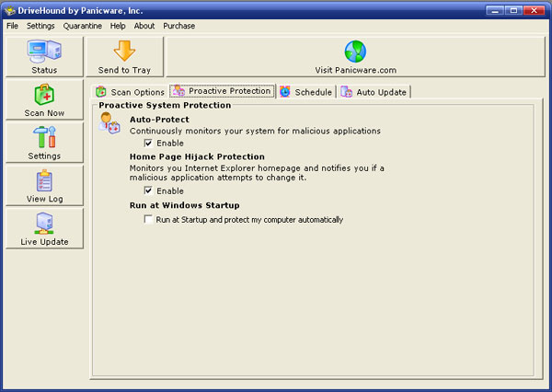This screenshot has width=552, height=392.
Task: Switch to the Auto Update tab
Action: (x=374, y=92)
